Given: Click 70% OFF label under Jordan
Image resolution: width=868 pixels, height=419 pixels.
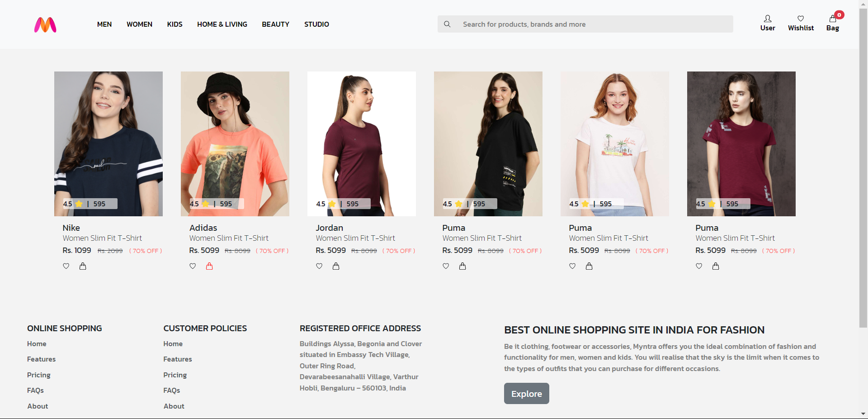Looking at the screenshot, I should tap(399, 251).
